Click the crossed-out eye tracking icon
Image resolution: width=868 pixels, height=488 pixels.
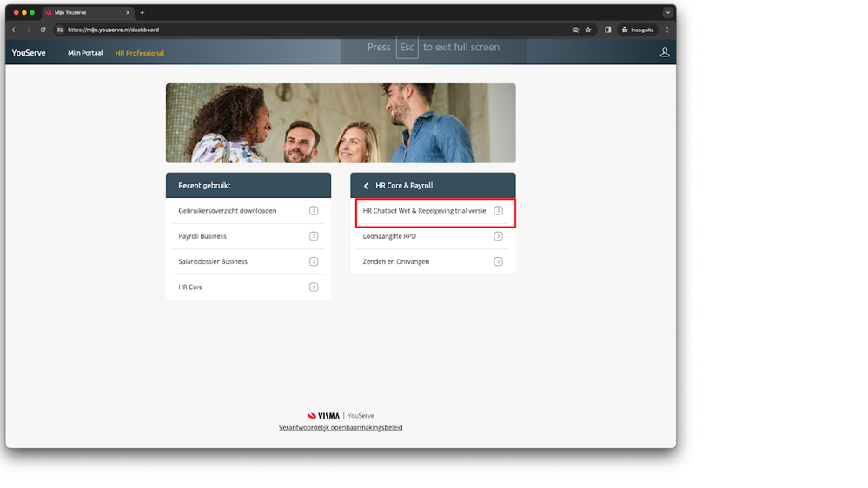tap(575, 30)
